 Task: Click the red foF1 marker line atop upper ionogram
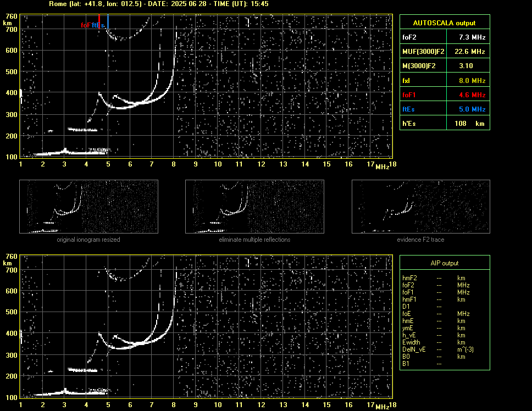pos(99,21)
